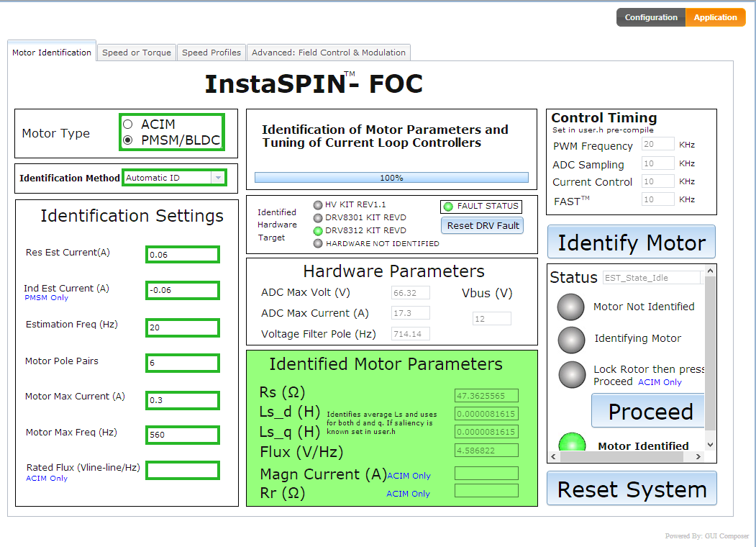
Task: Click the 'Set in user.h pre-compile' text
Action: [603, 130]
